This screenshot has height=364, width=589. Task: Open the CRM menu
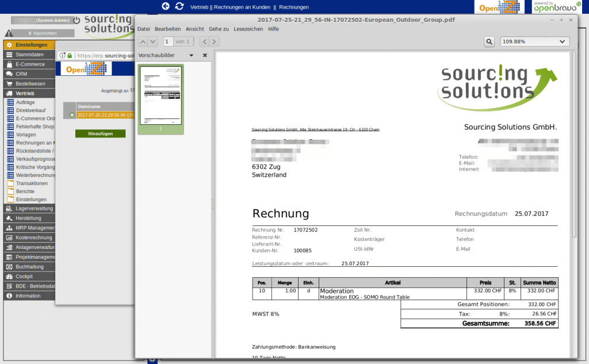tap(29, 74)
